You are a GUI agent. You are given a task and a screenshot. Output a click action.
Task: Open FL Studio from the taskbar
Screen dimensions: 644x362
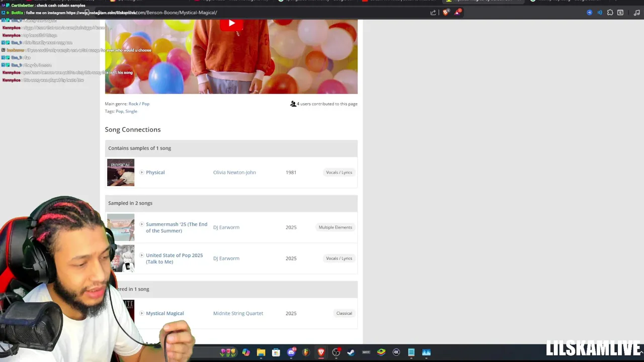click(306, 352)
